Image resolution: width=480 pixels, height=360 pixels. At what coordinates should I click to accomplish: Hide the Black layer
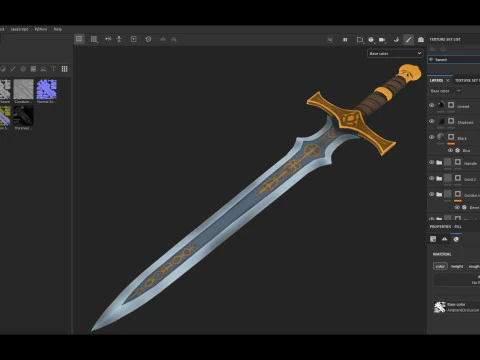(432, 137)
